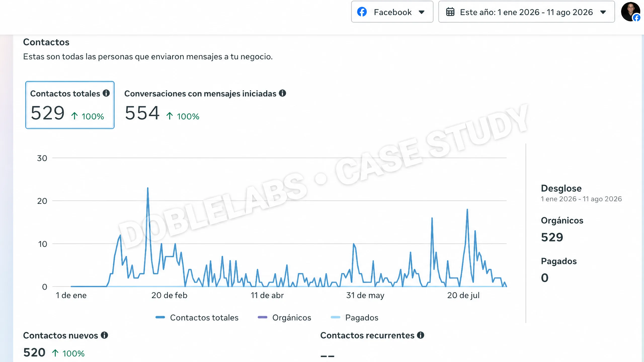Click the '20 de feb' axis label
Image resolution: width=644 pixels, height=362 pixels.
point(169,295)
